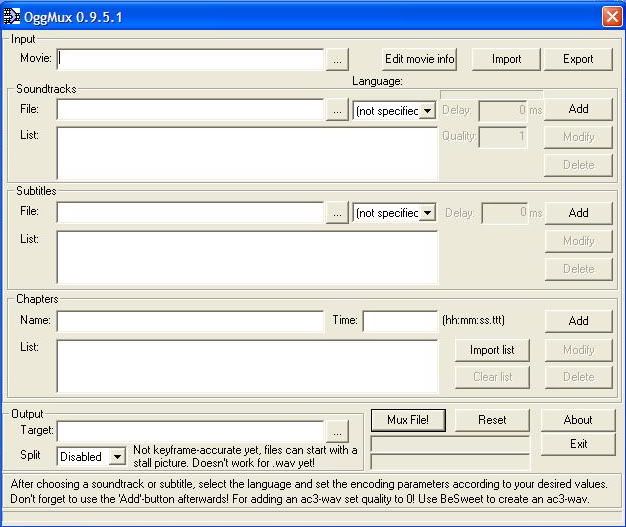Click Clear list for chapters

pos(492,377)
